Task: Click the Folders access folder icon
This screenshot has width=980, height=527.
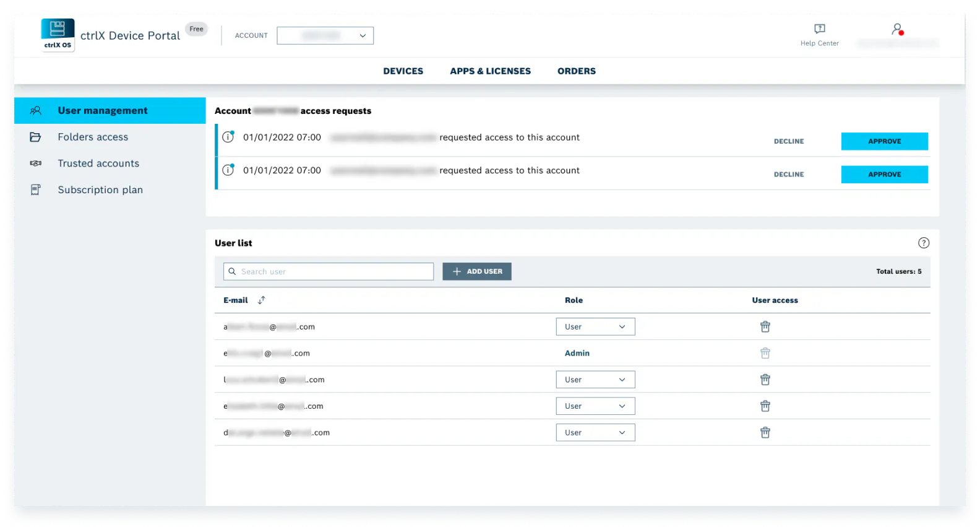Action: pos(36,137)
